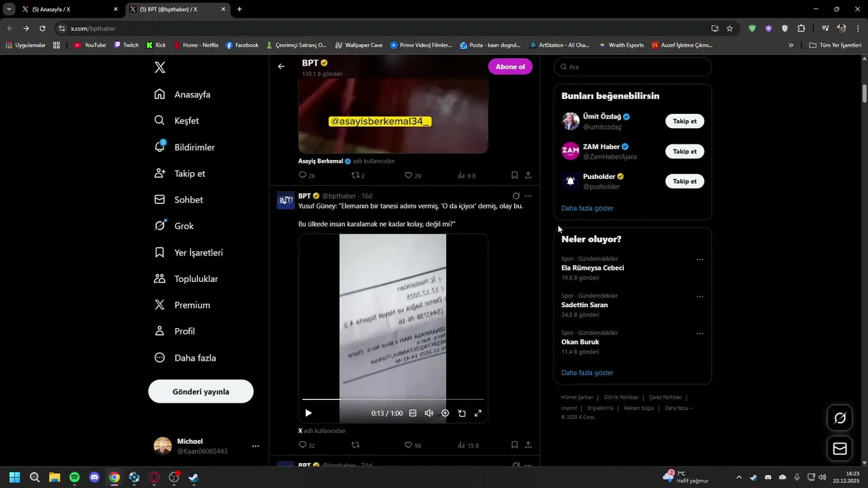Screen dimensions: 868x488
Task: Click the page vertical scrollbar thumb
Action: 864,94
